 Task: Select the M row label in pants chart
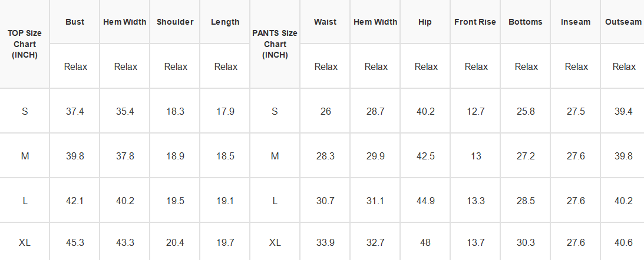(275, 156)
